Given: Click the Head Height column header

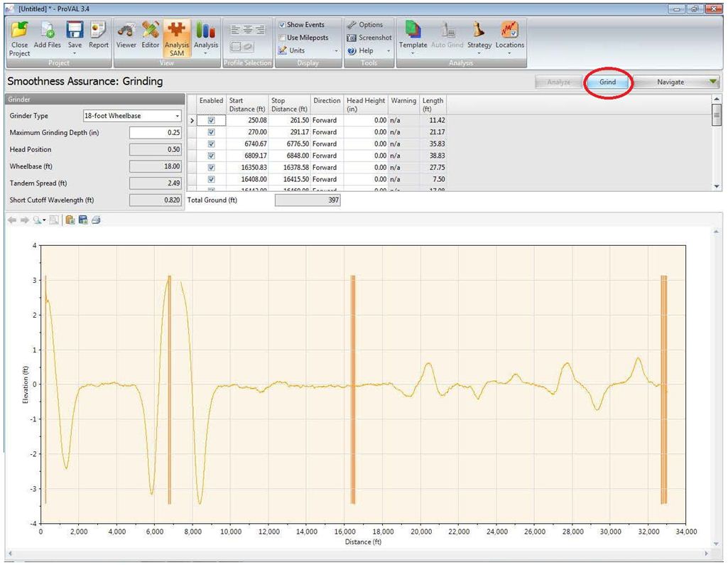Looking at the screenshot, I should coord(366,104).
